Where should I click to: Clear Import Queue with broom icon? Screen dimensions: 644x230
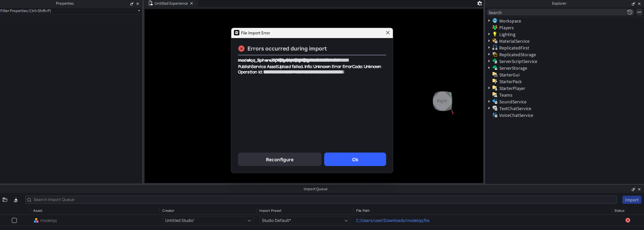[x=15, y=200]
